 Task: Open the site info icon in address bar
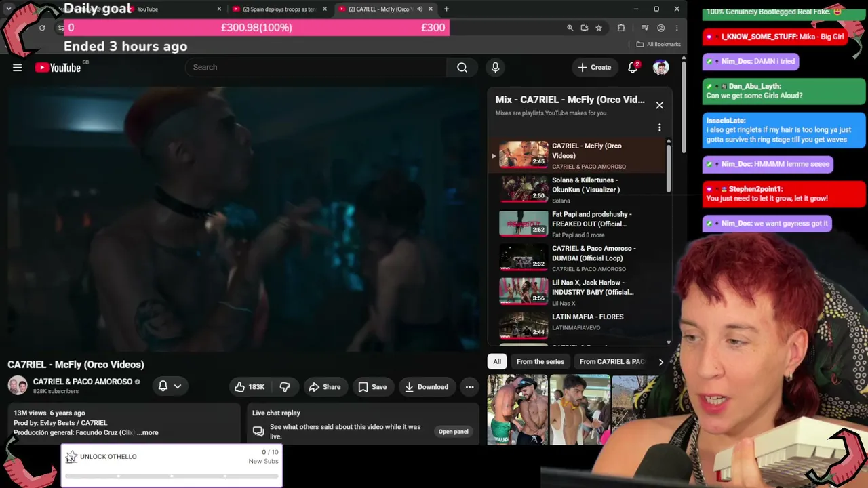click(60, 28)
